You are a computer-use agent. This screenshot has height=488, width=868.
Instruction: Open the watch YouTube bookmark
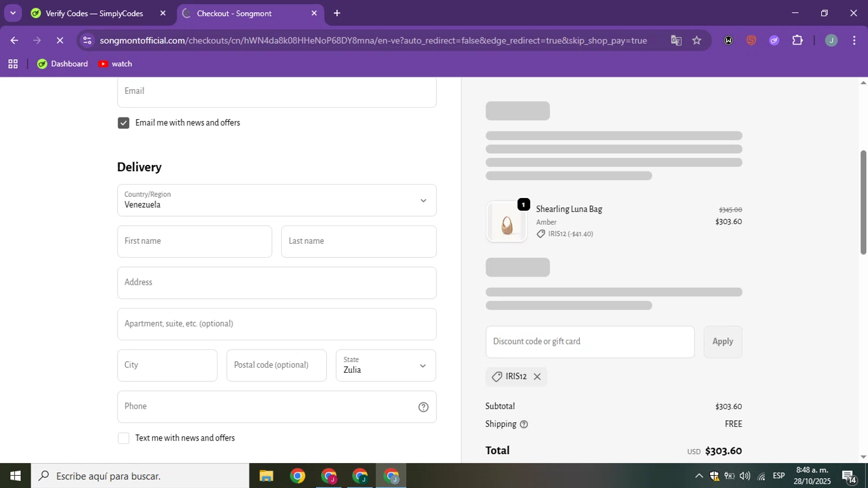pyautogui.click(x=115, y=64)
